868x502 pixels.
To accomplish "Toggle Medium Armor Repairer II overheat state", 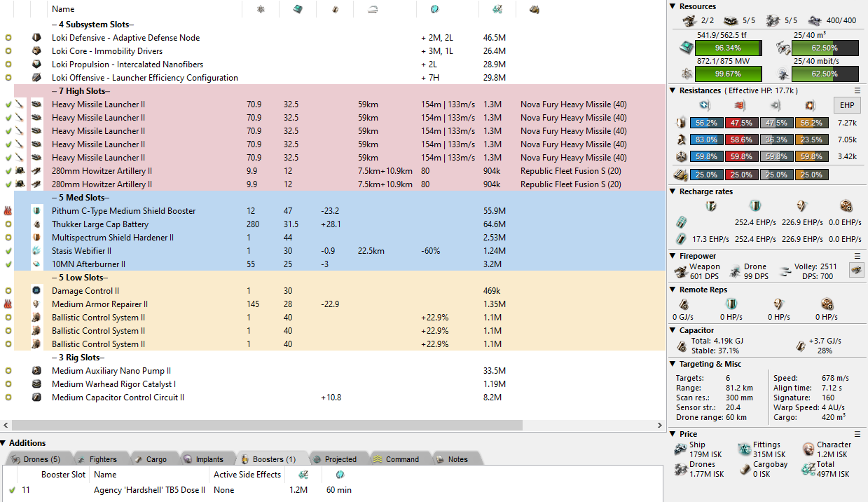I will coord(8,304).
